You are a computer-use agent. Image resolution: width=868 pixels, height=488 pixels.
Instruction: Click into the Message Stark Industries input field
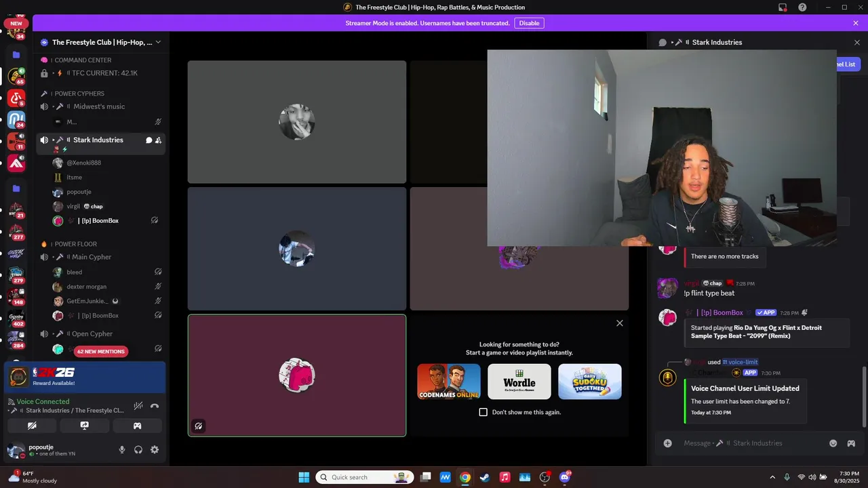pyautogui.click(x=749, y=443)
